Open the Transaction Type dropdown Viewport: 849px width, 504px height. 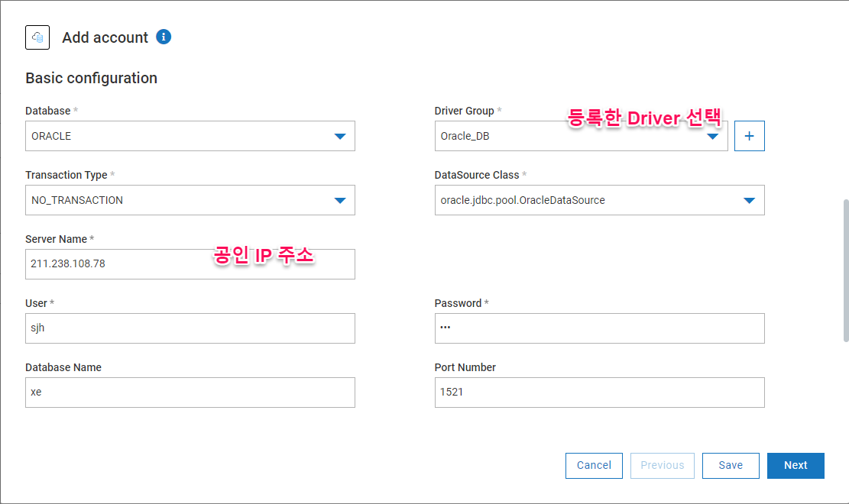(190, 200)
